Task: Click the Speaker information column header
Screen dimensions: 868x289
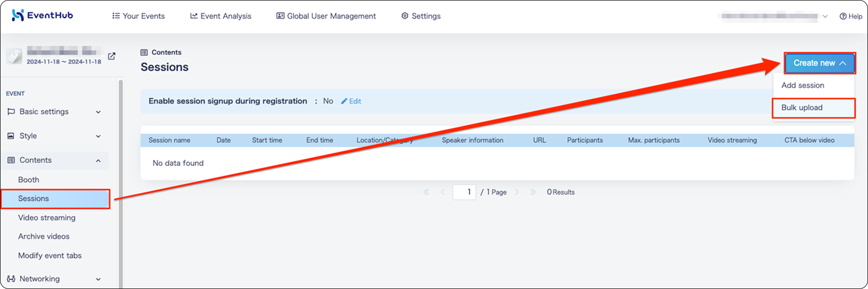Action: (x=473, y=140)
